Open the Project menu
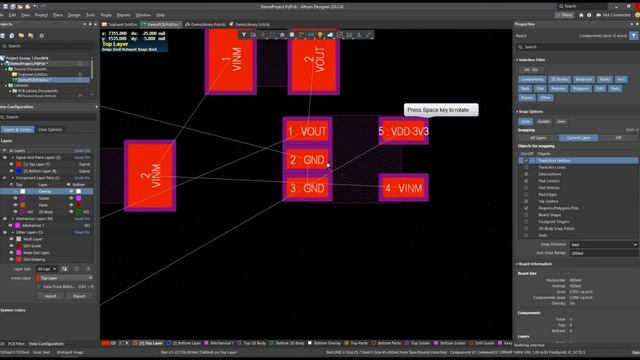 click(x=41, y=15)
